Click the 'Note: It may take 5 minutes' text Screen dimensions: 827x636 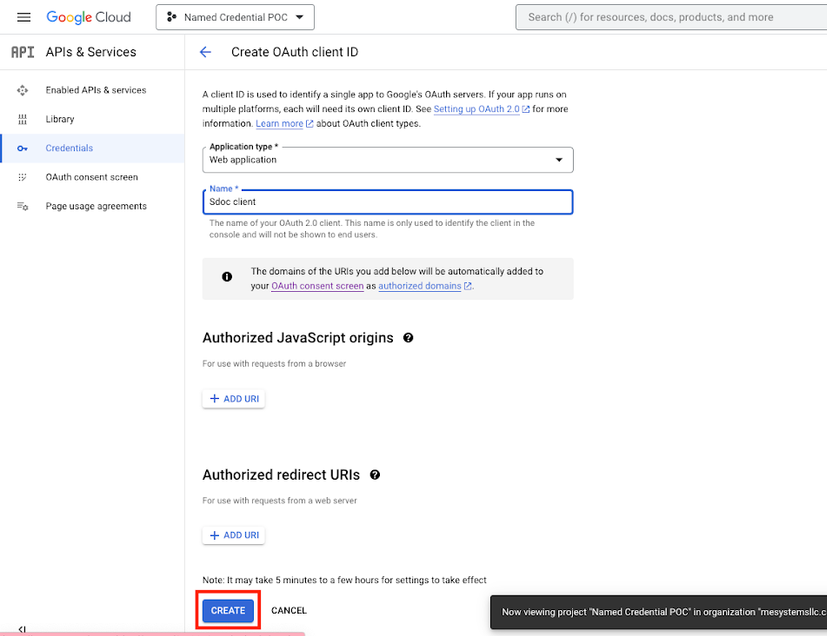pyautogui.click(x=344, y=580)
